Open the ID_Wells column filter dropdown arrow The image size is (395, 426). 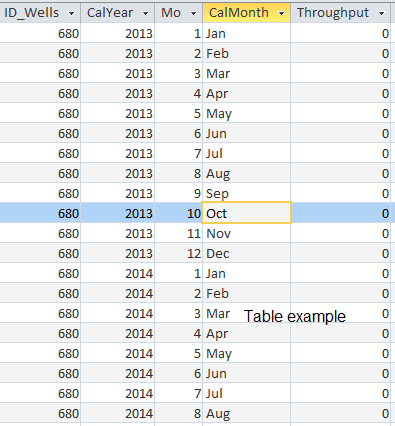[x=71, y=13]
